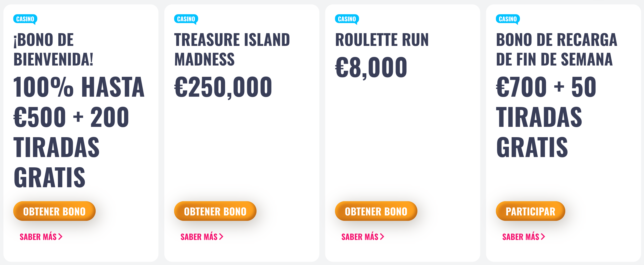
Task: Click Participar on weekend reload bonus
Action: pyautogui.click(x=530, y=211)
